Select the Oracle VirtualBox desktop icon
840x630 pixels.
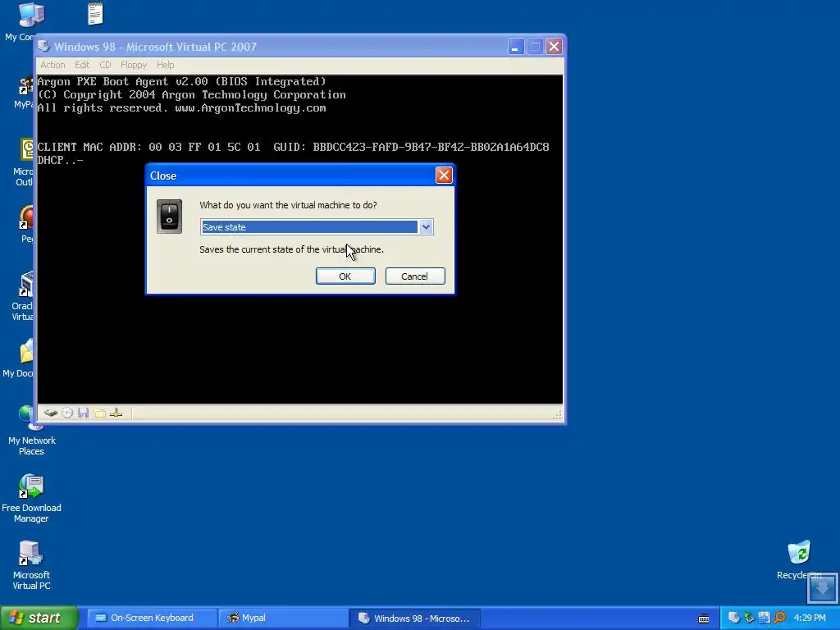(x=25, y=284)
